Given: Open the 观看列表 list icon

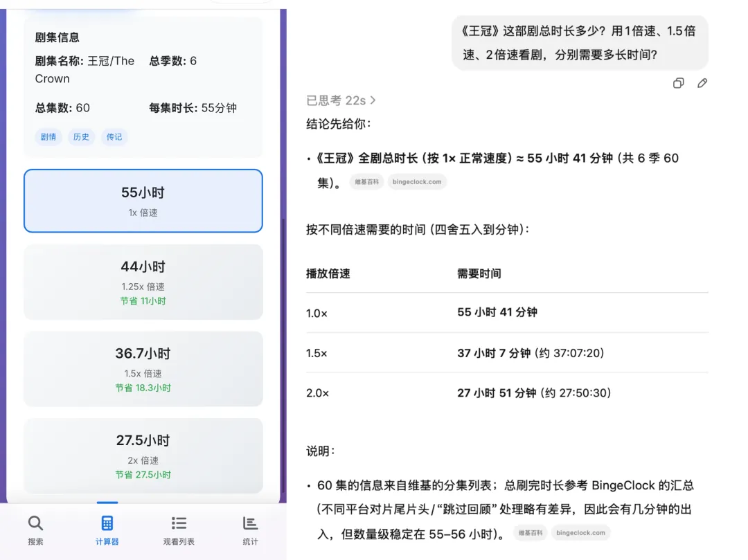Looking at the screenshot, I should pyautogui.click(x=178, y=524).
